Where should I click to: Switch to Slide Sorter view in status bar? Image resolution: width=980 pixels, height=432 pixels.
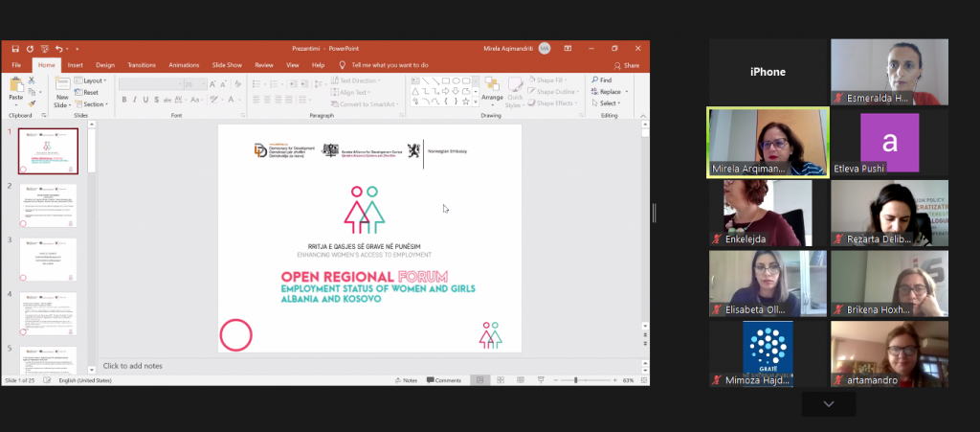tap(500, 380)
